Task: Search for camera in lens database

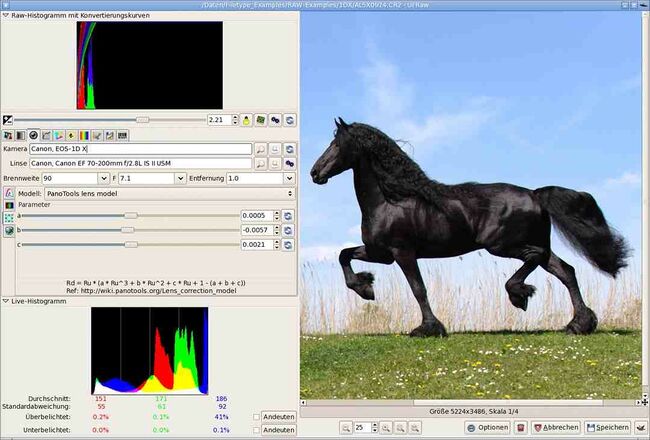Action: [259, 148]
